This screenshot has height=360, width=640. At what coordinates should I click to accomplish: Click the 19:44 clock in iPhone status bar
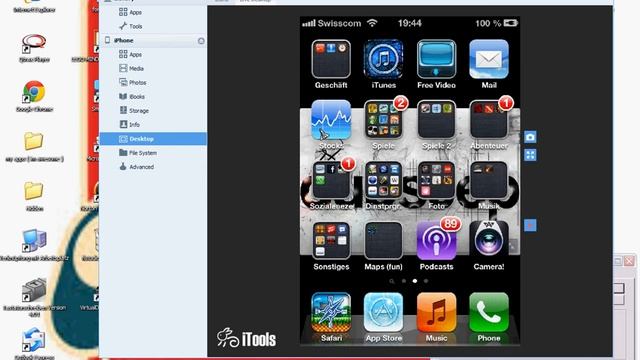tap(409, 23)
